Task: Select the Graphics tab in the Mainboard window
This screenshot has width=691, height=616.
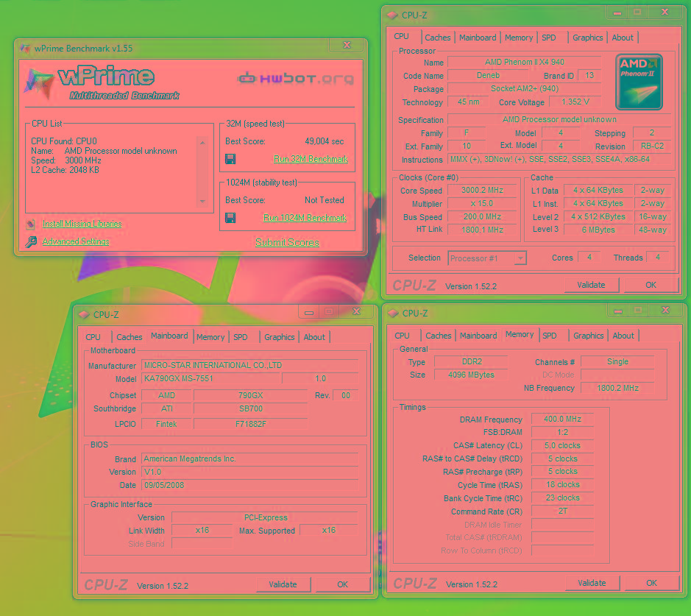Action: tap(280, 337)
